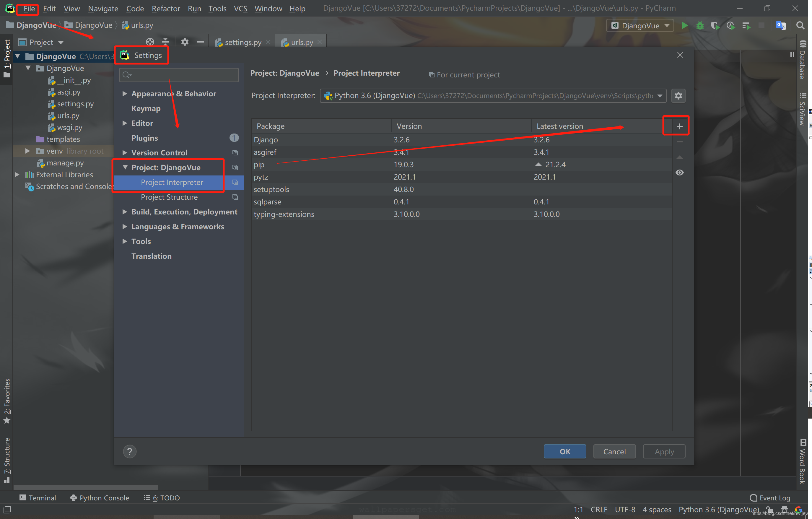Expand Version Control settings
812x519 pixels.
124,153
